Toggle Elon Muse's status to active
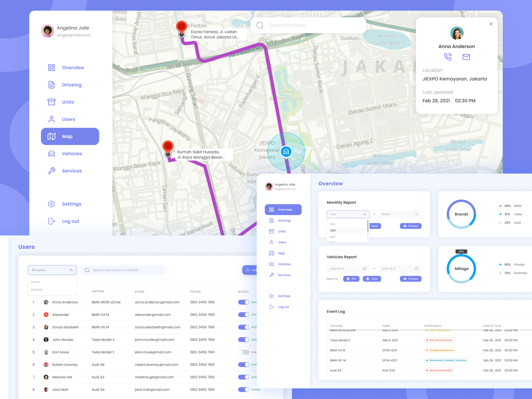The width and height of the screenshot is (532, 399). [244, 352]
